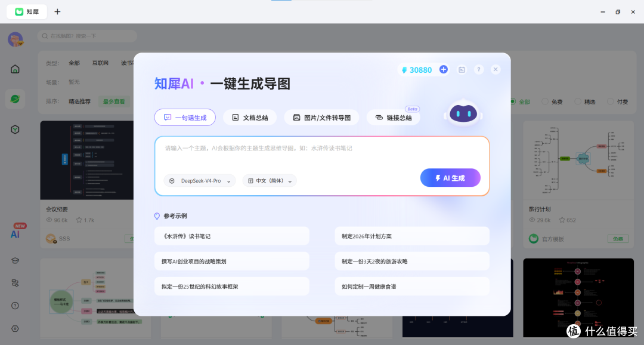This screenshot has width=644, height=345.
Task: Click the AI 生成 button
Action: click(450, 178)
